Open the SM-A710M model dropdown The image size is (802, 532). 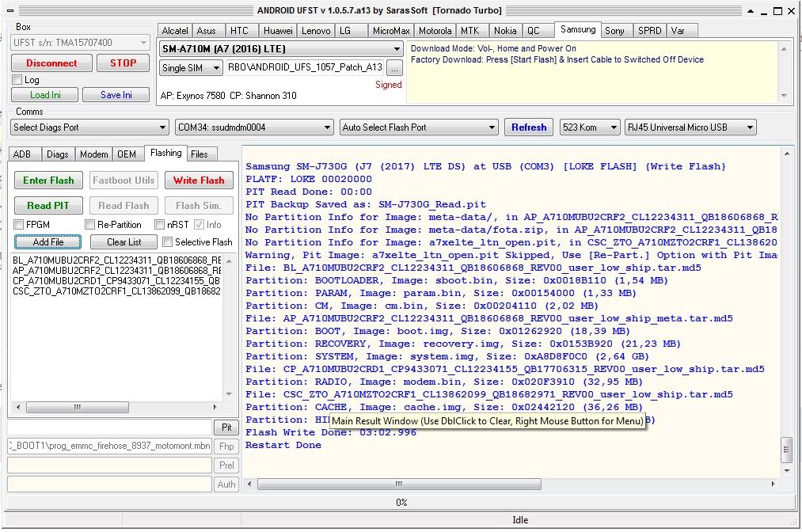coord(281,49)
